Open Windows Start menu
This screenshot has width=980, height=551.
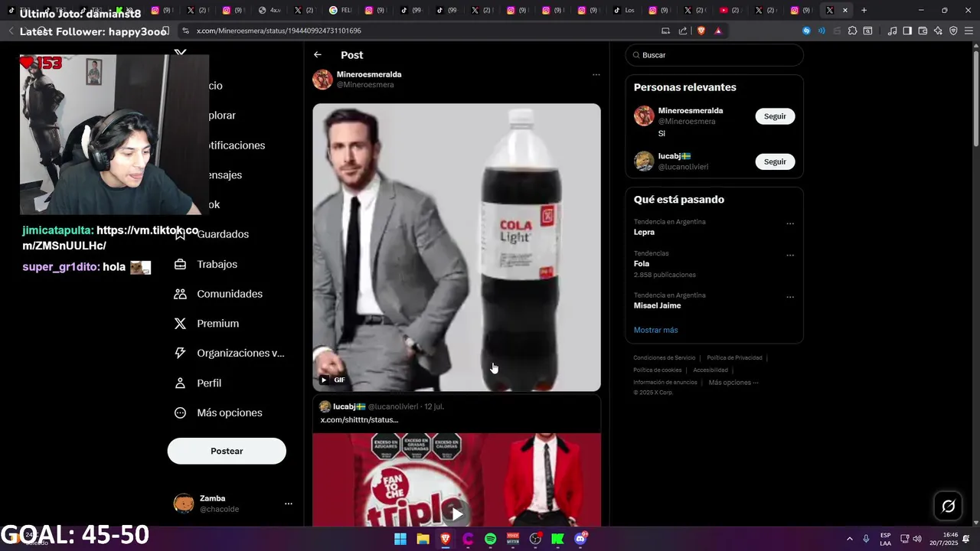point(400,540)
